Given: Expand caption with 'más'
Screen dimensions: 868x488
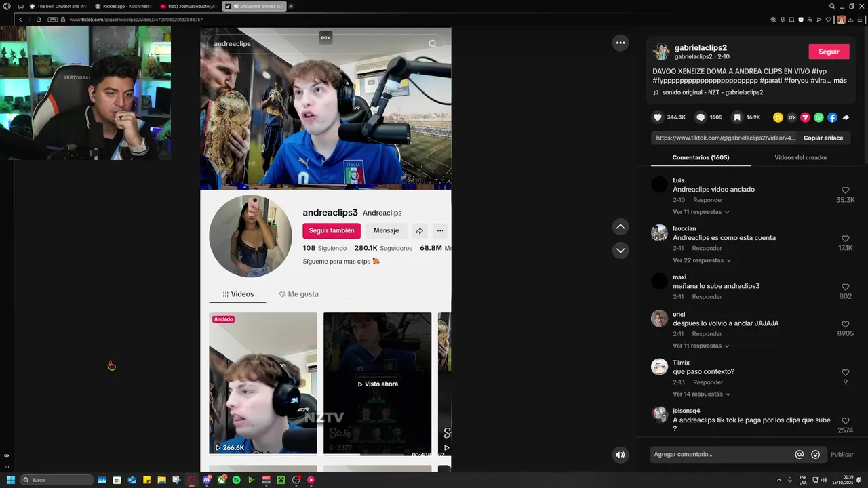Looking at the screenshot, I should [840, 81].
